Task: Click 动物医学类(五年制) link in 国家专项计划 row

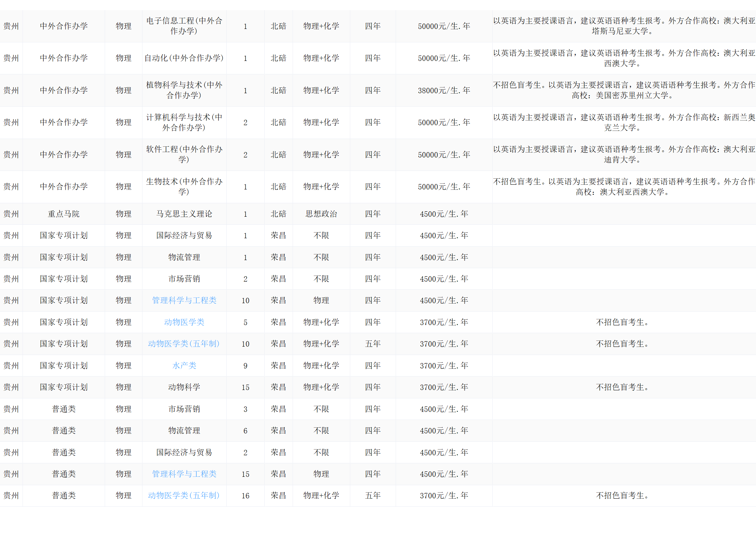Action: tap(184, 344)
